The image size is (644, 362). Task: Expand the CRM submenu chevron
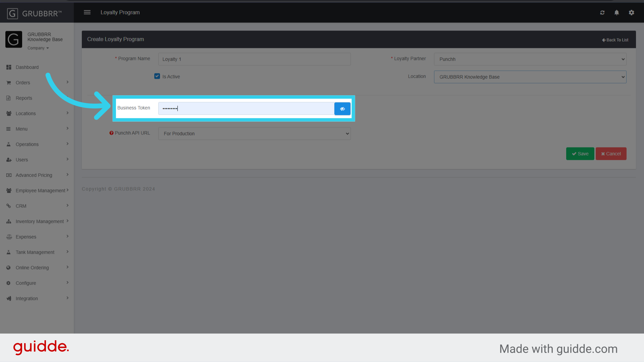click(67, 205)
